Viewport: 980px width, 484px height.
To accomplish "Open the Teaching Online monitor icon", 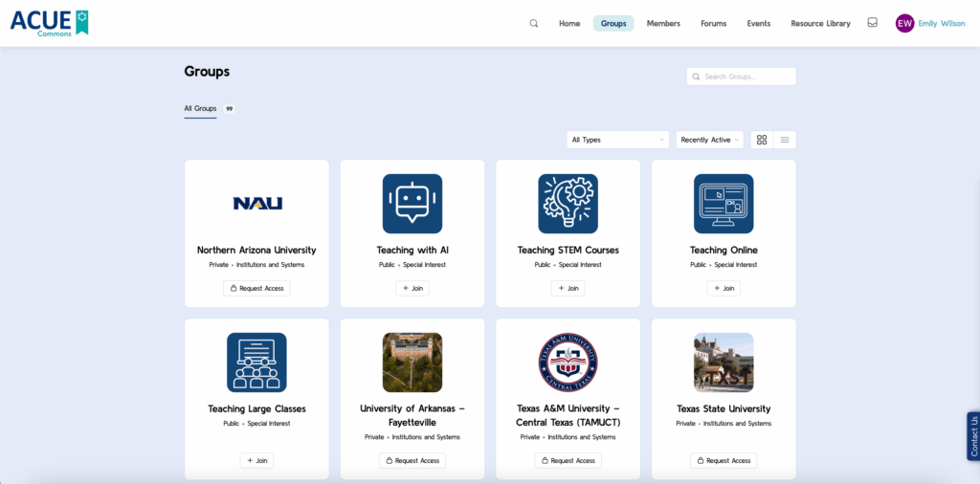I will pos(724,204).
